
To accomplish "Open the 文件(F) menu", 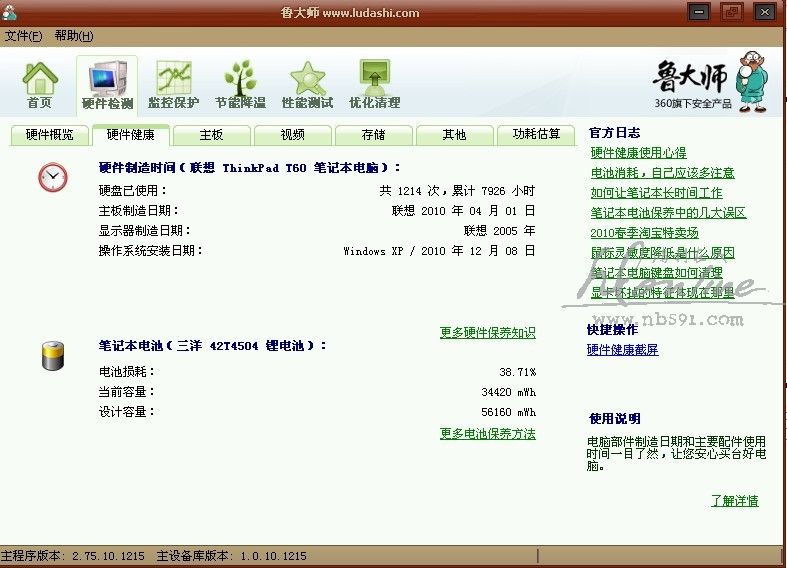I will pos(23,36).
